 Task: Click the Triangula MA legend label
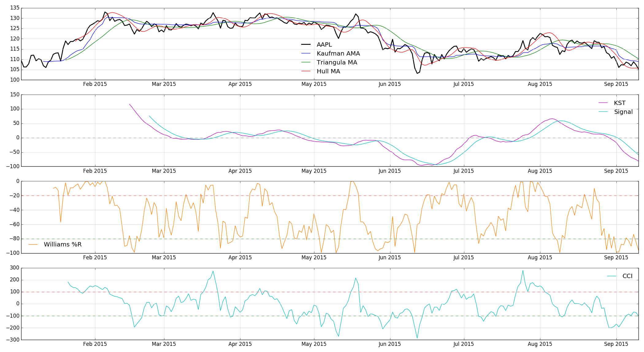click(337, 63)
